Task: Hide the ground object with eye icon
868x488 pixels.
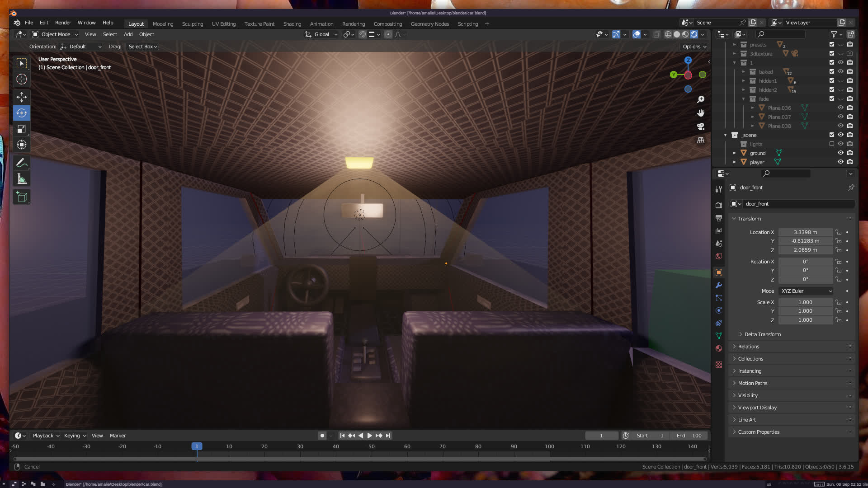Action: tap(840, 153)
